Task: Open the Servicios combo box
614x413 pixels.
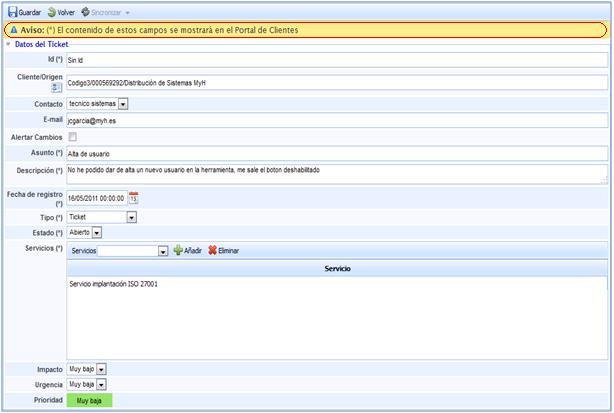Action: pos(162,250)
